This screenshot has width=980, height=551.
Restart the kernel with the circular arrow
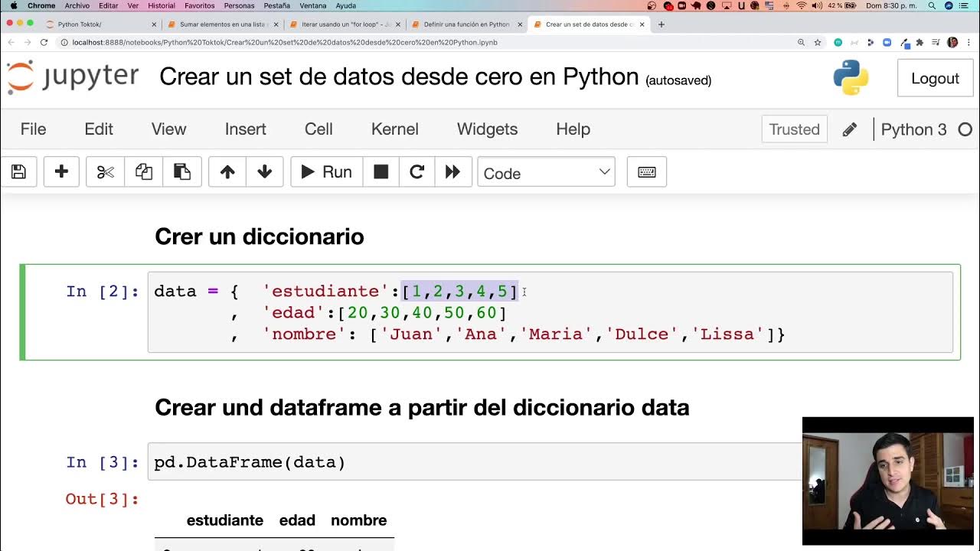coord(416,172)
